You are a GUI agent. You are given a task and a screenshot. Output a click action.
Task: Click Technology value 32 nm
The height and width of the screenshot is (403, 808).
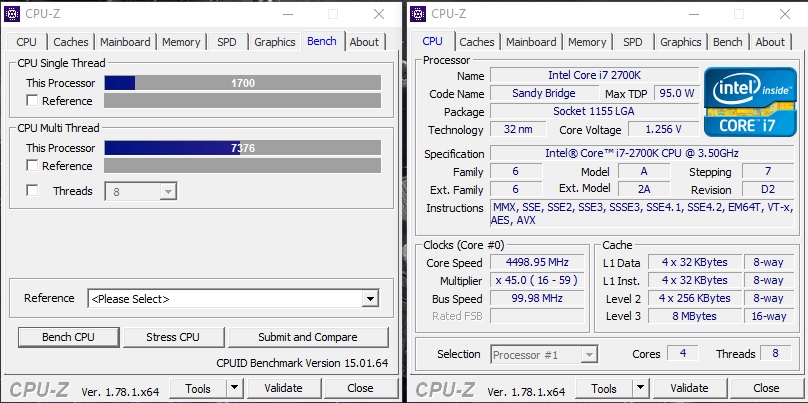tap(518, 129)
